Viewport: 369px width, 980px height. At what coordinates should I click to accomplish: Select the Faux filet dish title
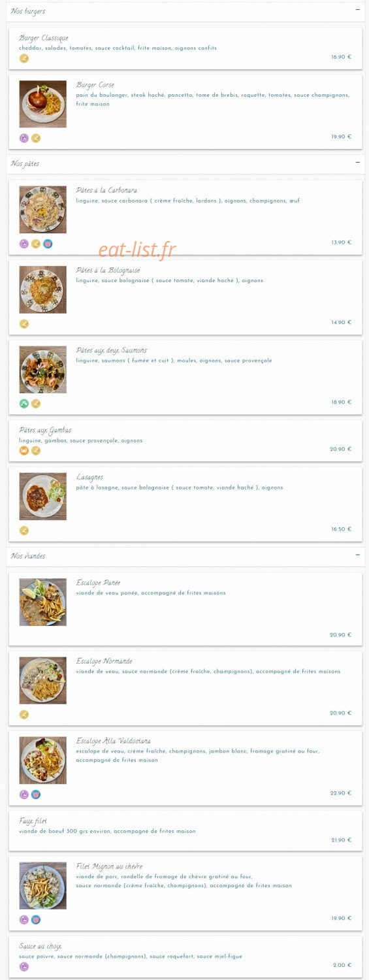click(x=33, y=821)
